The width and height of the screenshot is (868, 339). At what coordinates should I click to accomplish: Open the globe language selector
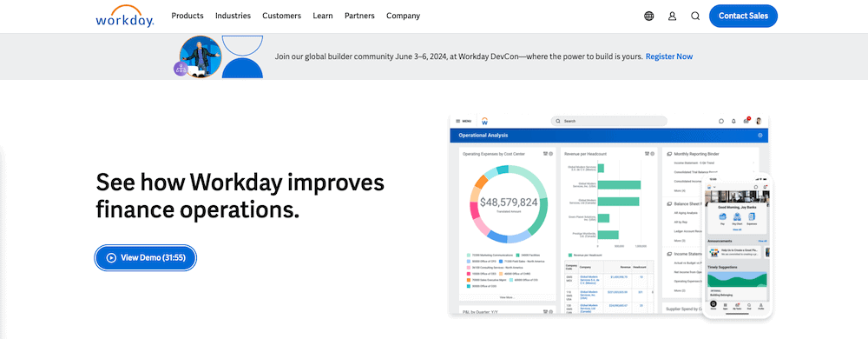(x=648, y=16)
